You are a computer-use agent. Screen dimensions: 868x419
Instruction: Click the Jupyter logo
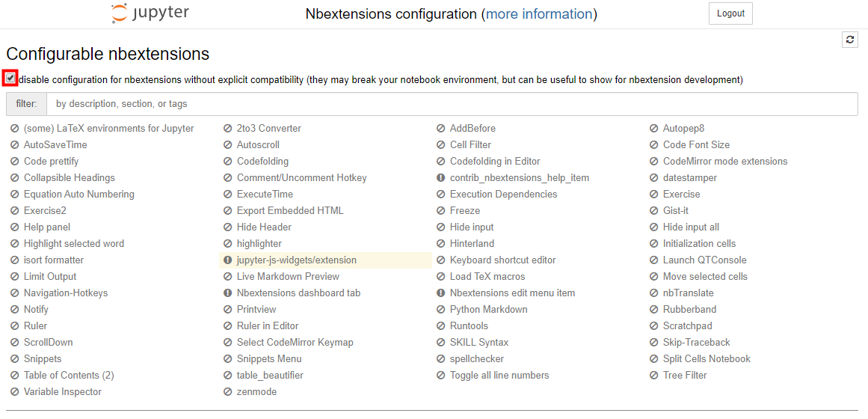click(x=150, y=13)
